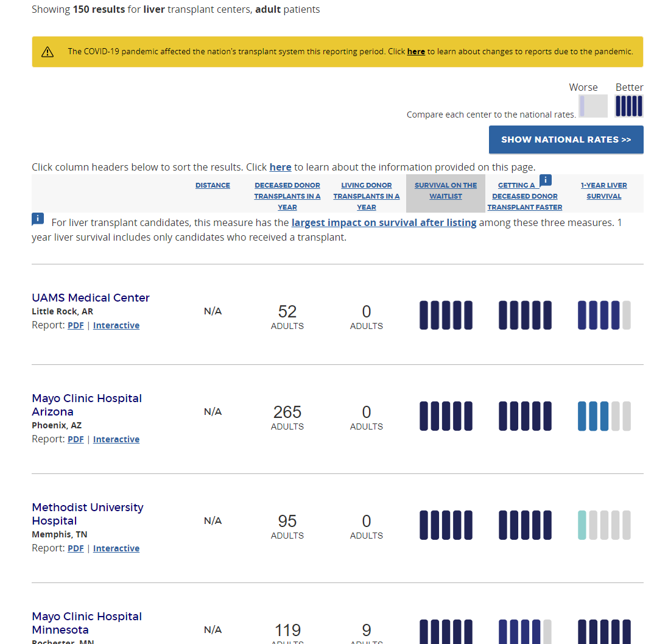Image resolution: width=654 pixels, height=644 pixels.
Task: Sort by Getting a Deceased Donor Transplant Faster
Action: 525,196
